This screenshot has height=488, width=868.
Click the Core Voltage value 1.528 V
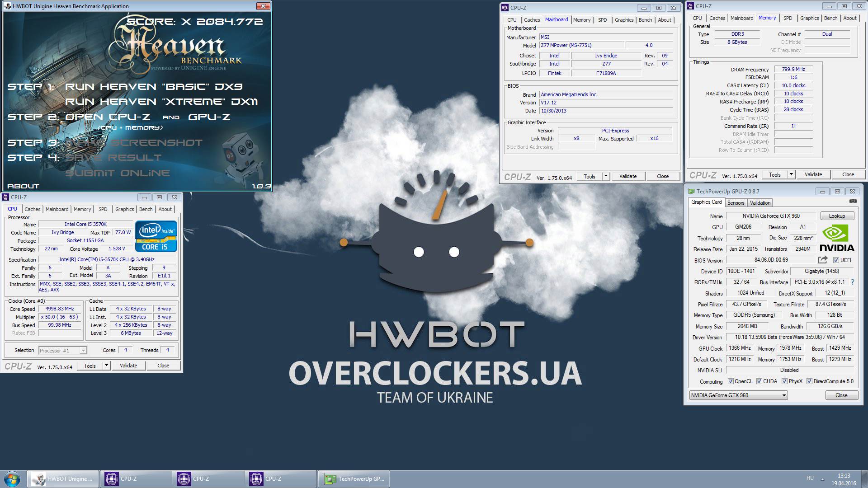[x=117, y=249]
